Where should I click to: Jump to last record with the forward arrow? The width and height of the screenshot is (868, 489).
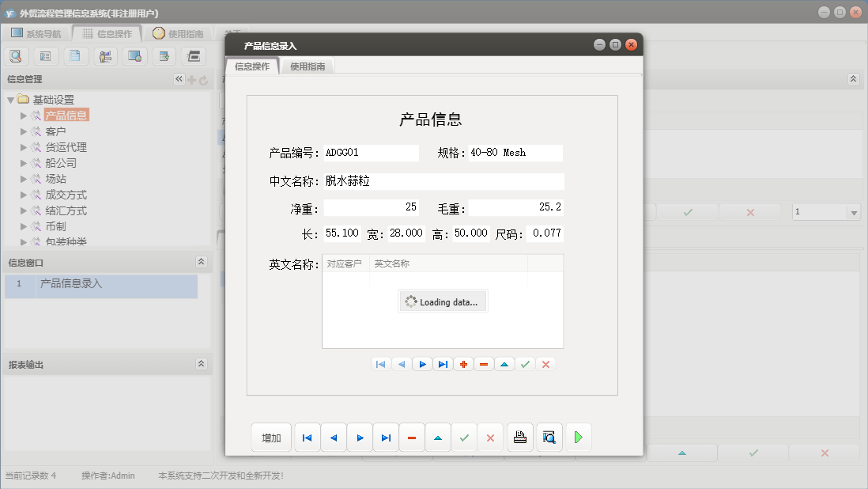pos(385,437)
